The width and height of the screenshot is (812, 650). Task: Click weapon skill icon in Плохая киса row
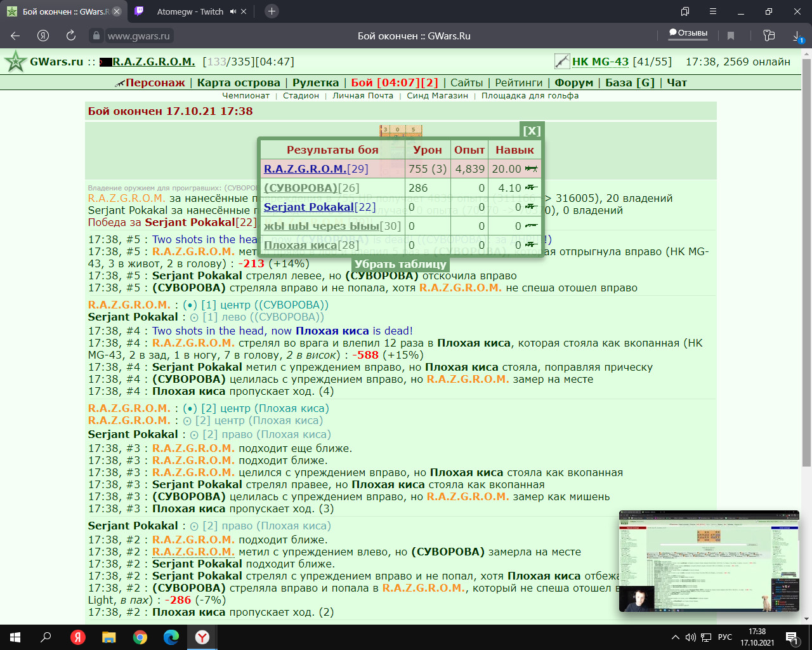[531, 245]
